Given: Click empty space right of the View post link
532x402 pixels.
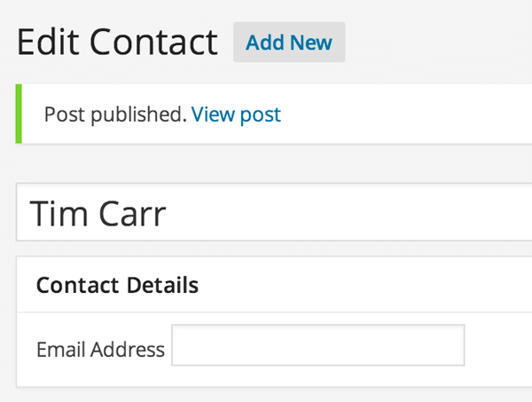Looking at the screenshot, I should pyautogui.click(x=399, y=114).
